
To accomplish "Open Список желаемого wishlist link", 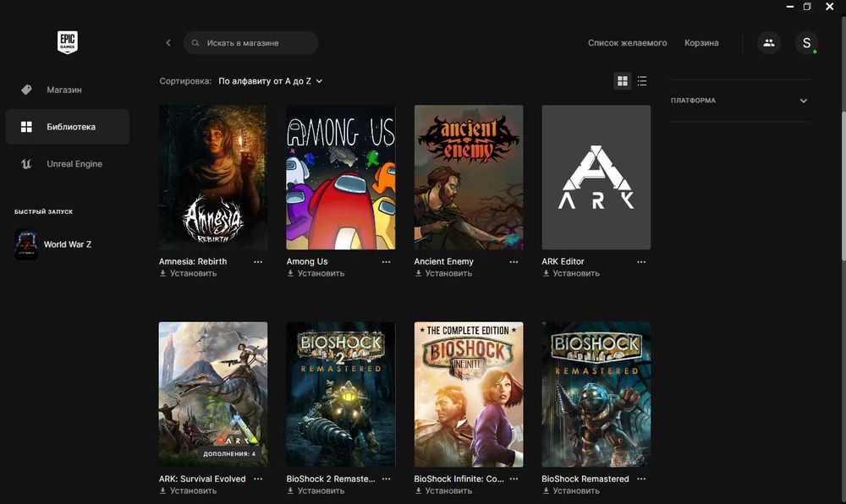I will tap(627, 42).
